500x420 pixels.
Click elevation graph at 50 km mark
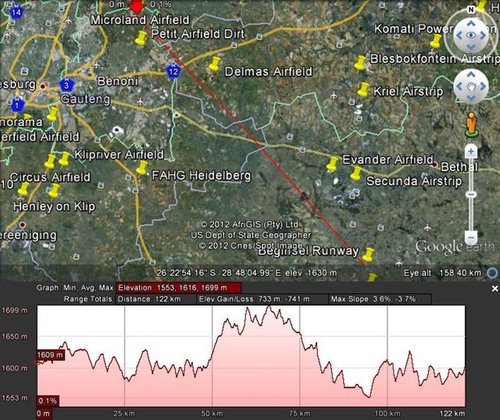[212, 356]
